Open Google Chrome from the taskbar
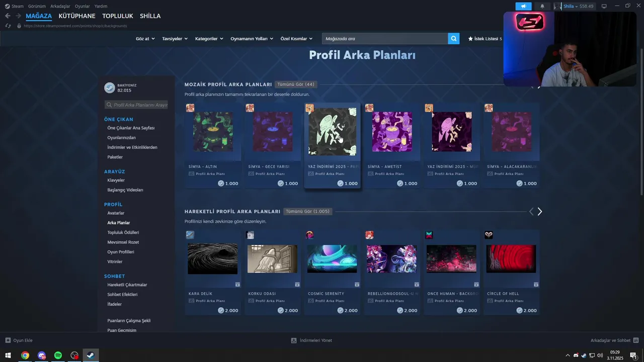The image size is (644, 362). click(x=25, y=355)
